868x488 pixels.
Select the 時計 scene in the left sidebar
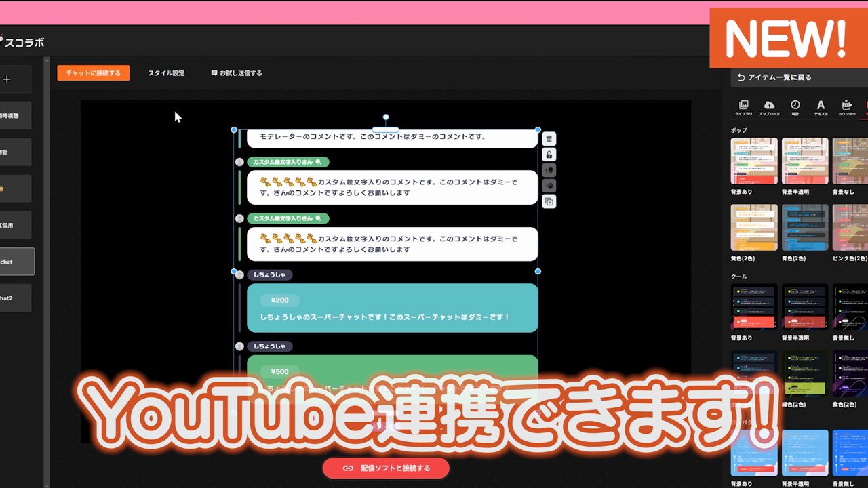click(15, 152)
